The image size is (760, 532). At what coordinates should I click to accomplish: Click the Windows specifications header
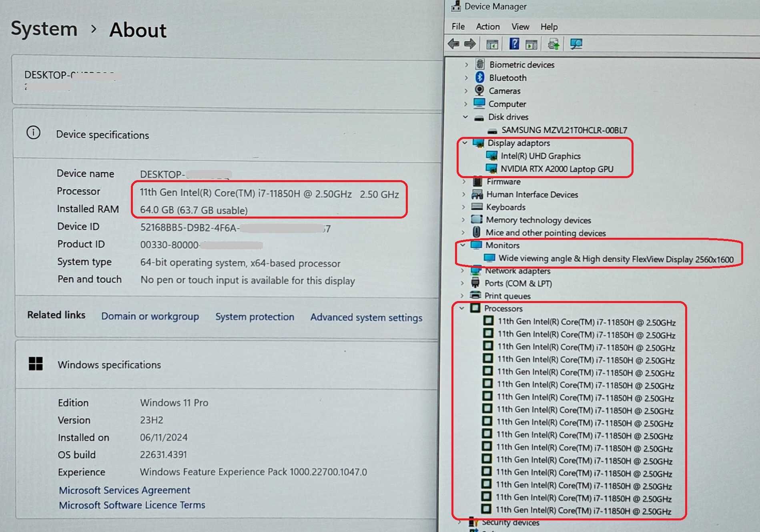(109, 365)
